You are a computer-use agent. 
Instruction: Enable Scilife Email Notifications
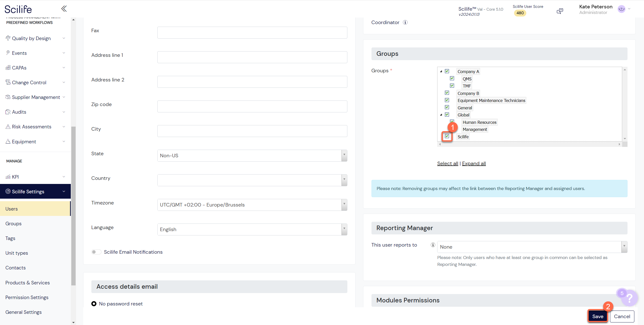click(x=96, y=252)
